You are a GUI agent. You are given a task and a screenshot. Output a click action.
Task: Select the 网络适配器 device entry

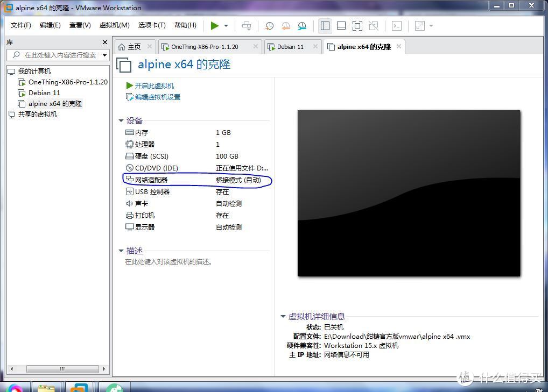click(152, 180)
